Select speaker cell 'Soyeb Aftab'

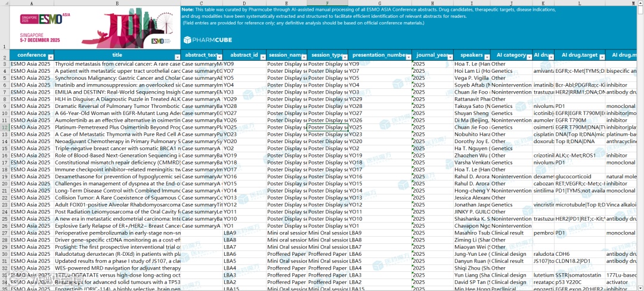click(472, 85)
